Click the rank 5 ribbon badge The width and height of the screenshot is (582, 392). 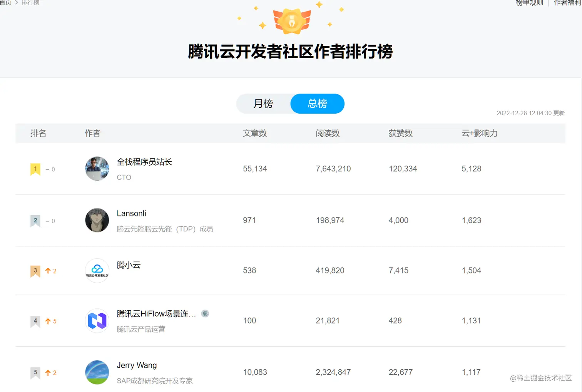[x=35, y=373]
